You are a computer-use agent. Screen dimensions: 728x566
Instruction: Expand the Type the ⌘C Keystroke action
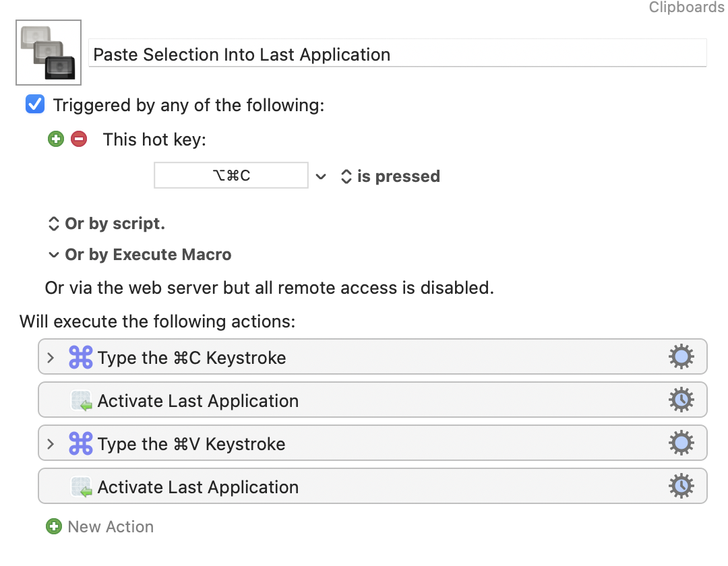[x=51, y=358]
